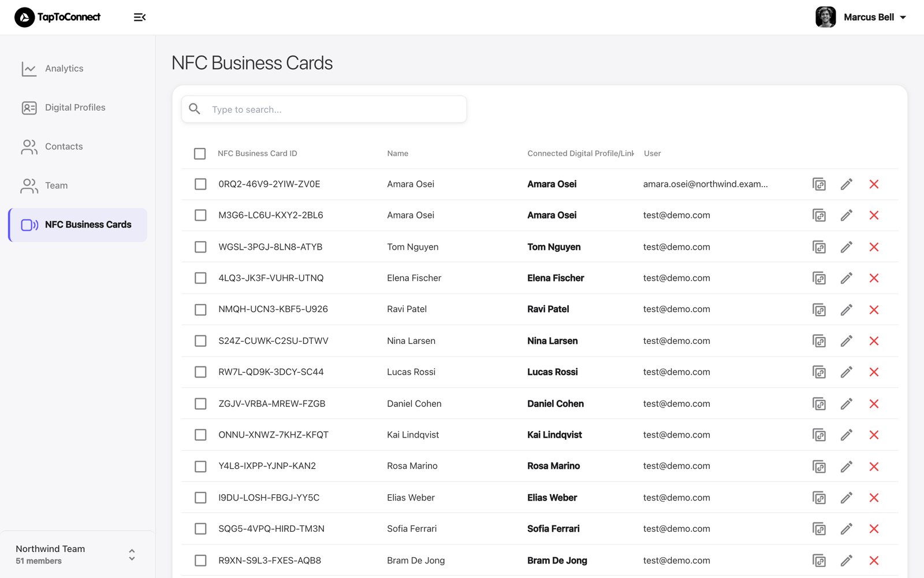924x578 pixels.
Task: Collapse the sidebar menu icon
Action: [140, 17]
